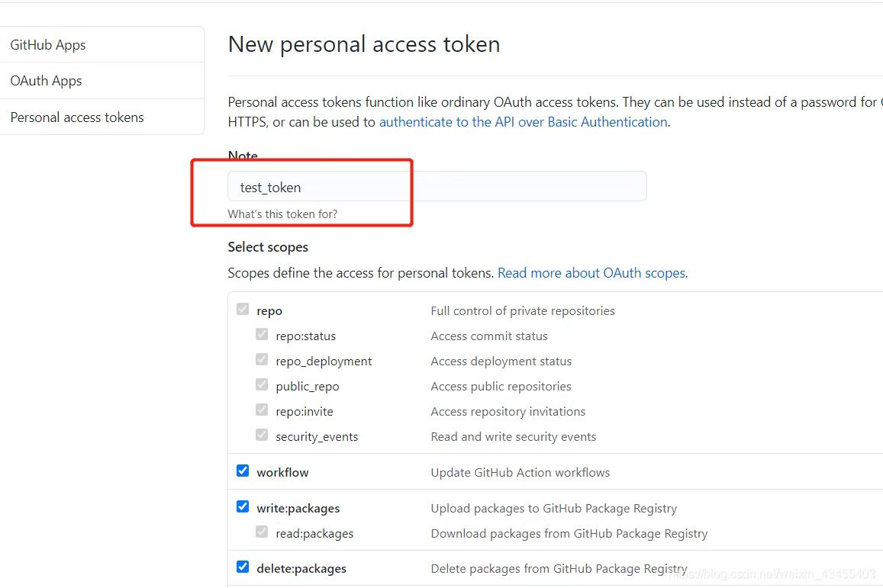Click the 'What's this token for?' hint
Viewport: 883px width, 588px height.
pos(282,214)
